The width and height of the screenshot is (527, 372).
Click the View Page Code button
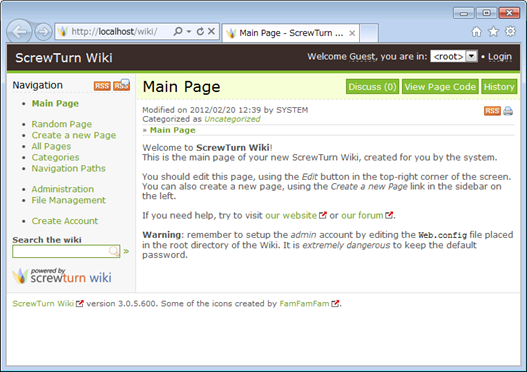click(x=440, y=87)
